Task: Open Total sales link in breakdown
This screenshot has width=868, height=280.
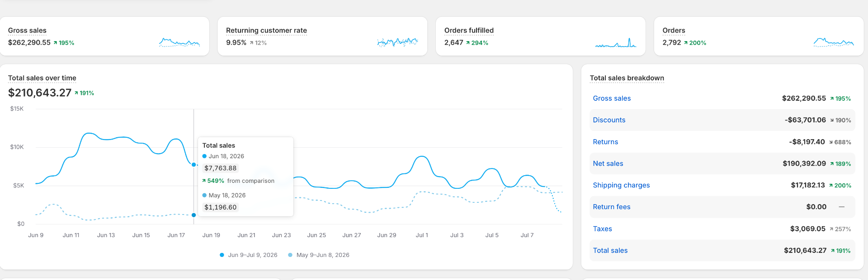Action: [x=610, y=251]
